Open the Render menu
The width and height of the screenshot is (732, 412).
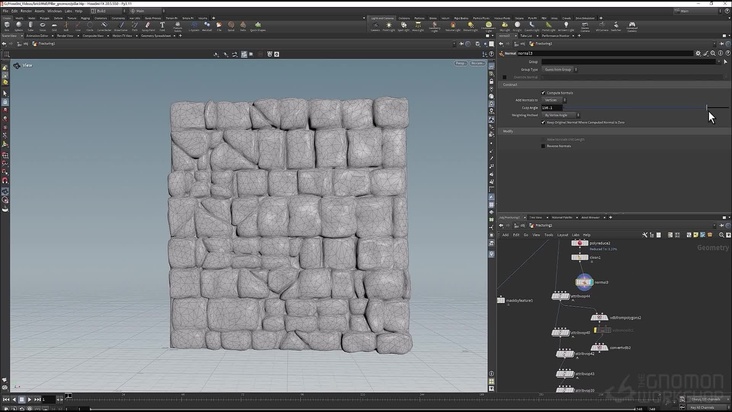click(x=26, y=11)
